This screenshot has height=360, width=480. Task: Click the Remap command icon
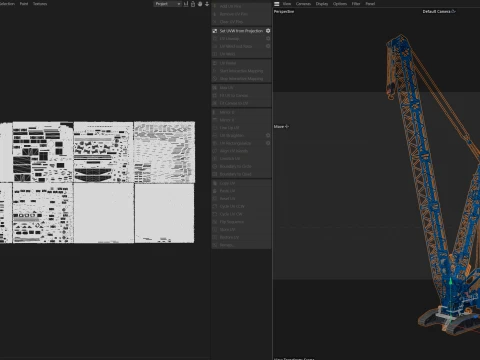click(x=215, y=245)
